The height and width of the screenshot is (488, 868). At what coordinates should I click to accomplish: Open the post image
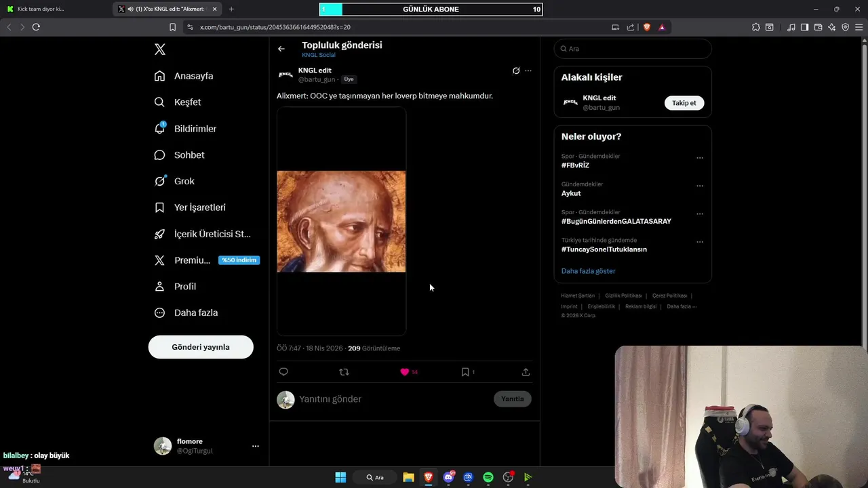pos(341,222)
